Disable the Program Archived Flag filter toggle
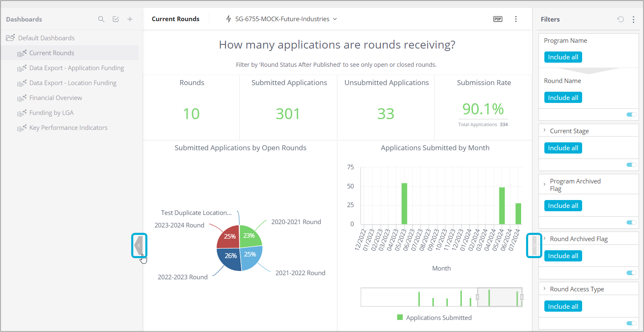The height and width of the screenshot is (332, 644). click(x=631, y=222)
